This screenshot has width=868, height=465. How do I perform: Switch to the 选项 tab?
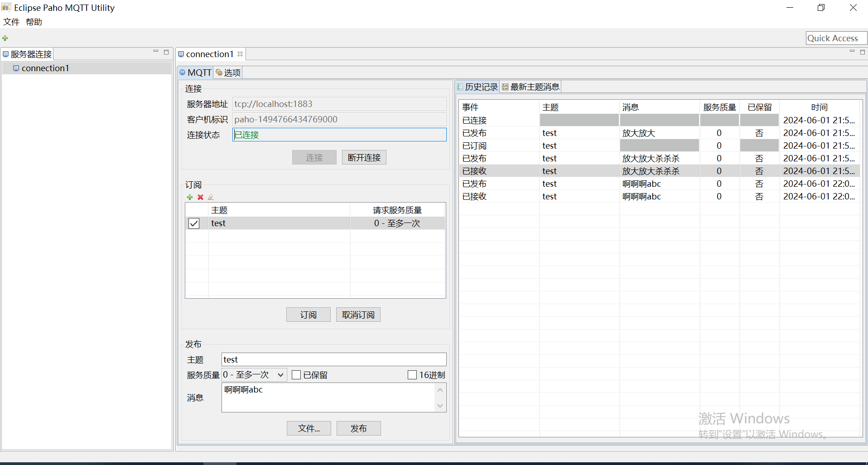click(x=228, y=73)
